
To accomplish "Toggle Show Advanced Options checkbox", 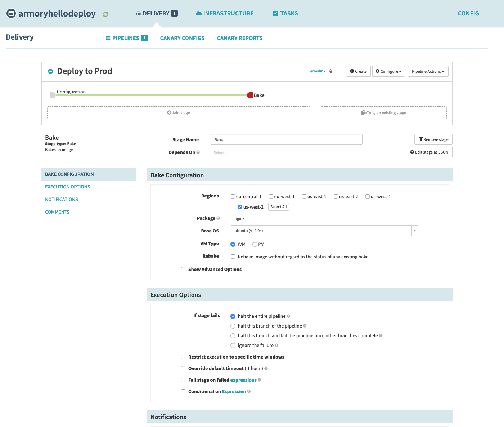I will [x=183, y=269].
